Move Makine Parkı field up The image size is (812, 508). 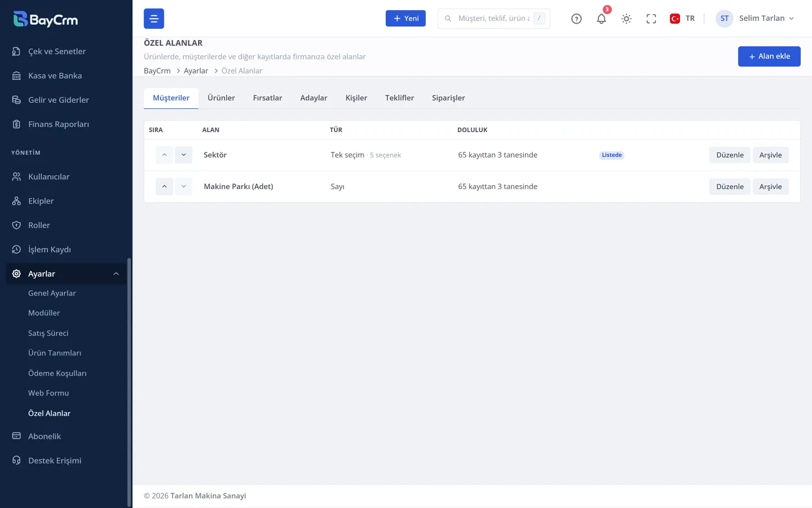coord(164,186)
